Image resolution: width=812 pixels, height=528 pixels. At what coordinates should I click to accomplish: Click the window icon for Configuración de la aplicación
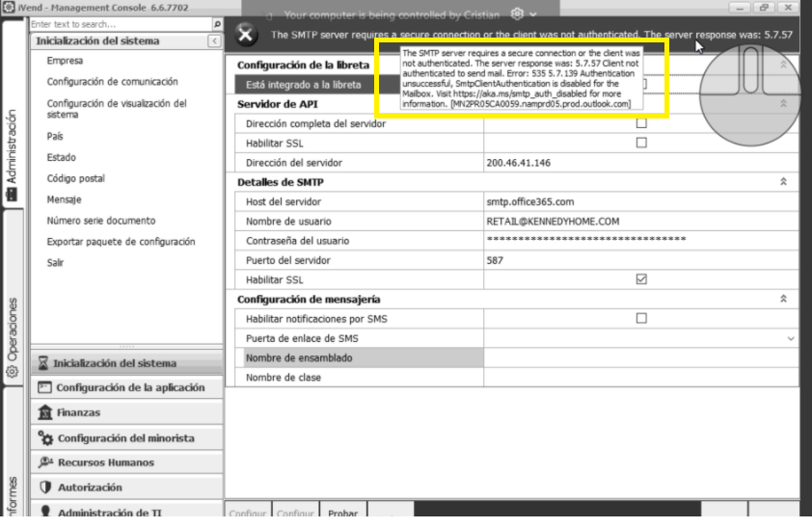44,387
